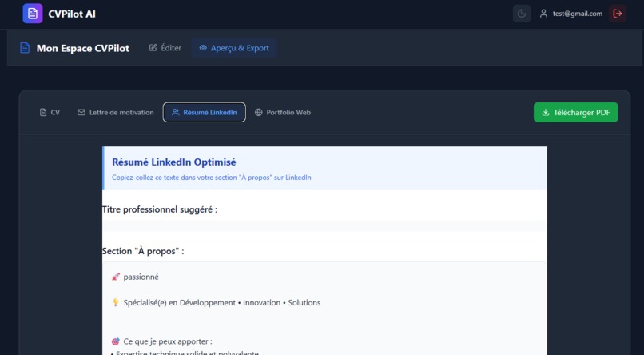The height and width of the screenshot is (355, 644).
Task: Click the user profile icon beside the email
Action: 543,14
